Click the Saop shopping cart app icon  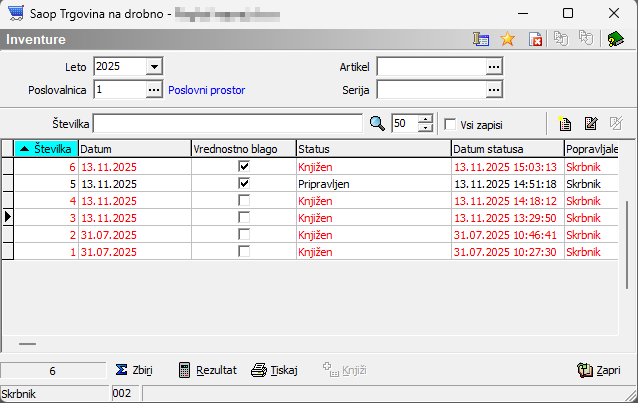tap(16, 13)
